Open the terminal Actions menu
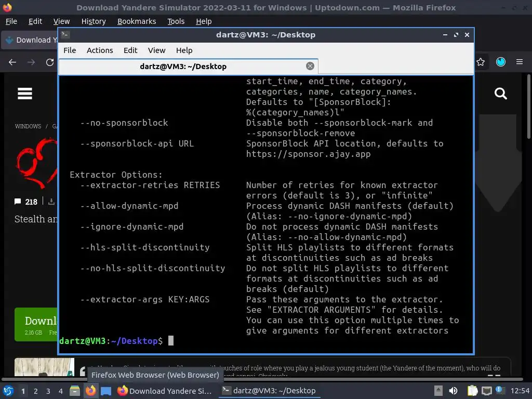Viewport: 532px width, 399px height. pos(100,50)
